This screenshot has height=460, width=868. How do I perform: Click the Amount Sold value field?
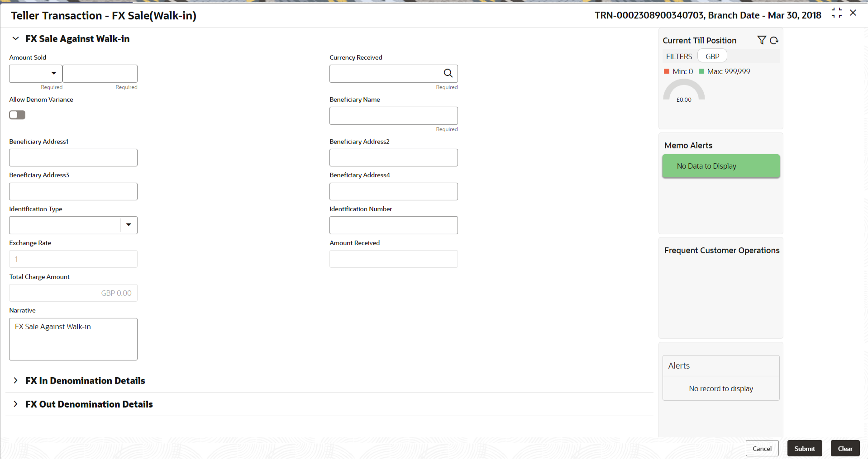pos(100,73)
